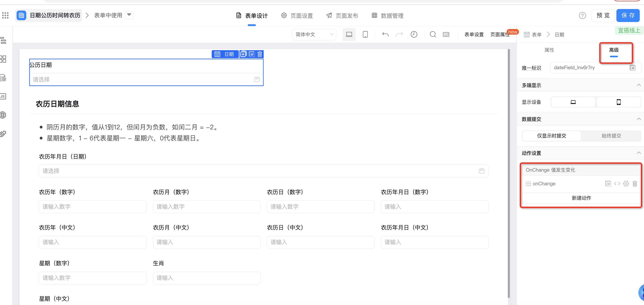The width and height of the screenshot is (644, 305).
Task: Click the 农历日（数字） input field
Action: point(320,207)
